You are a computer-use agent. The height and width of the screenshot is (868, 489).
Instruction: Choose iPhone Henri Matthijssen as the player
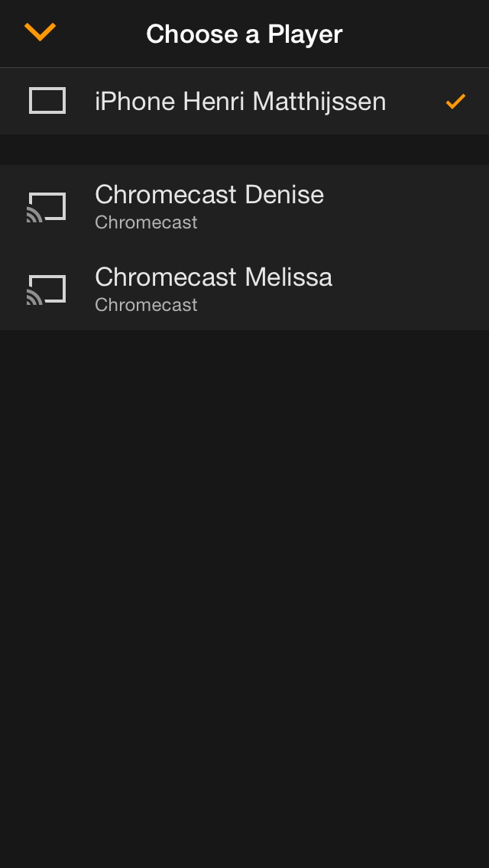tap(240, 102)
